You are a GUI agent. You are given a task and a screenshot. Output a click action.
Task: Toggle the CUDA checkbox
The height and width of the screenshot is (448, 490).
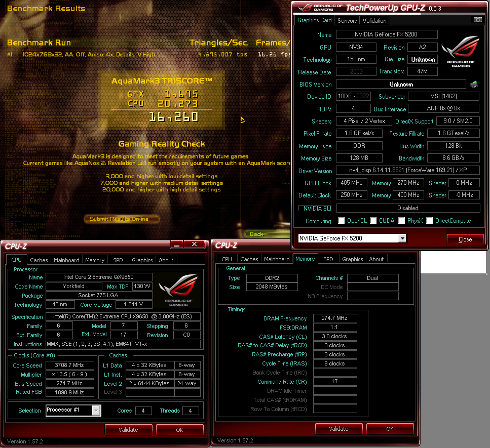(x=373, y=221)
